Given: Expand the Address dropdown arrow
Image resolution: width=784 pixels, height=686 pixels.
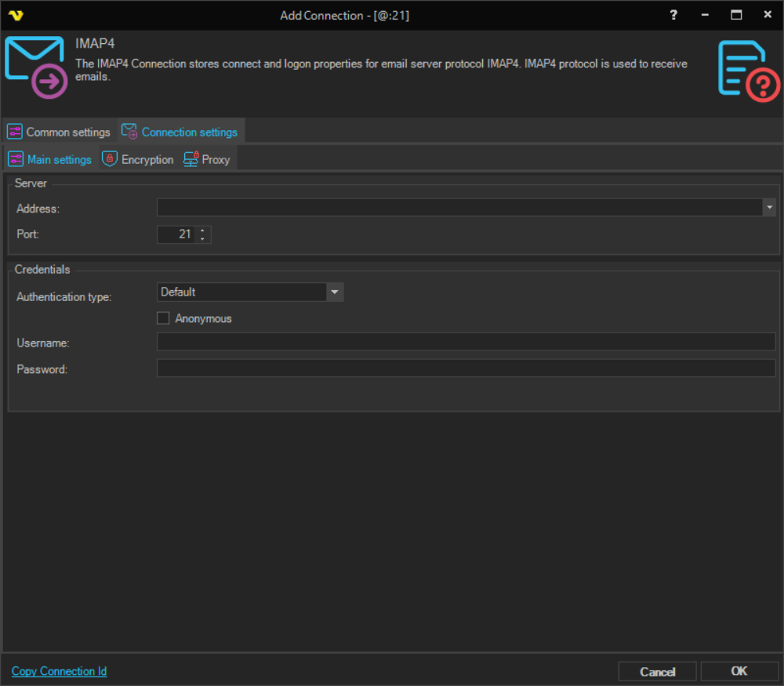Looking at the screenshot, I should point(769,207).
